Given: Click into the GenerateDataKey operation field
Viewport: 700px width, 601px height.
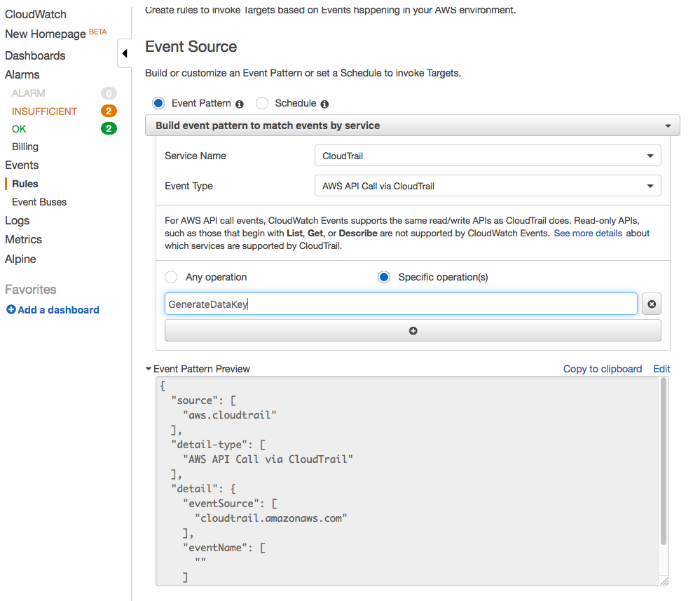Looking at the screenshot, I should (x=401, y=304).
